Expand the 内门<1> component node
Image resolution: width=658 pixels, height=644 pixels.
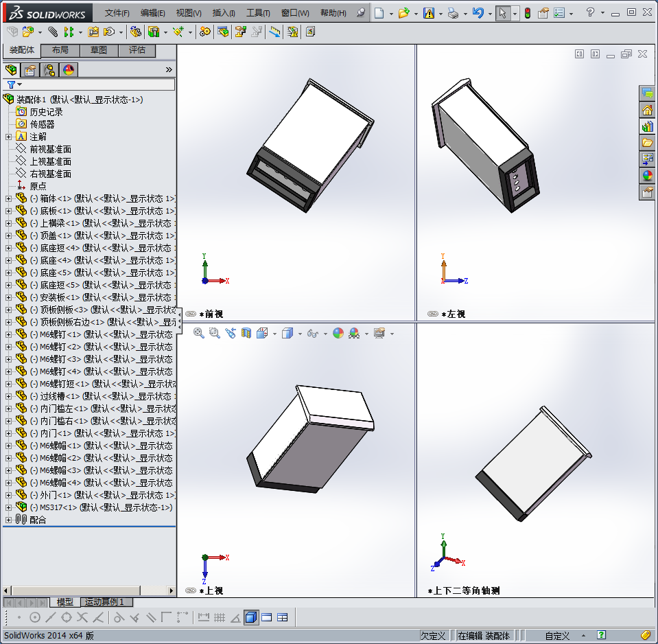click(8, 433)
